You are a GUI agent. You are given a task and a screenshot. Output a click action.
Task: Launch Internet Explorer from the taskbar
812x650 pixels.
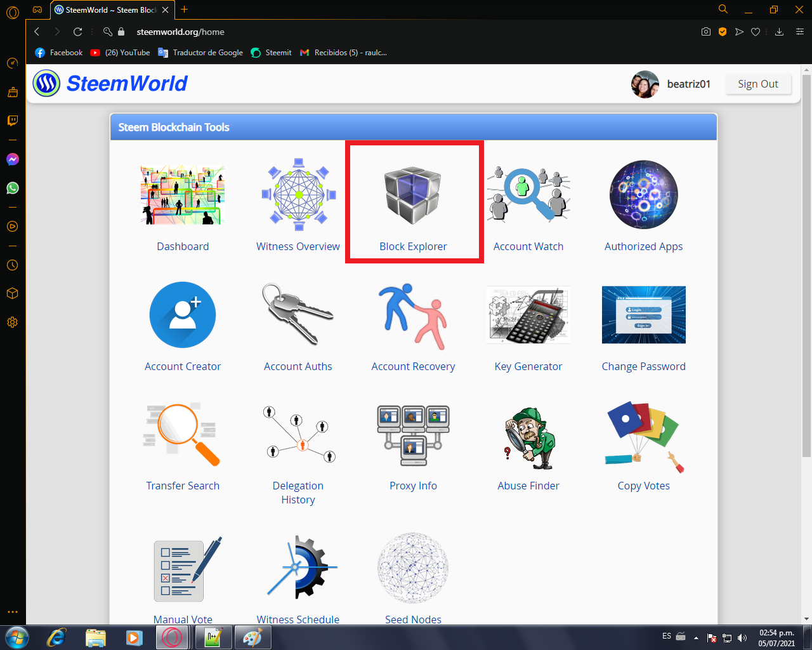(x=56, y=637)
